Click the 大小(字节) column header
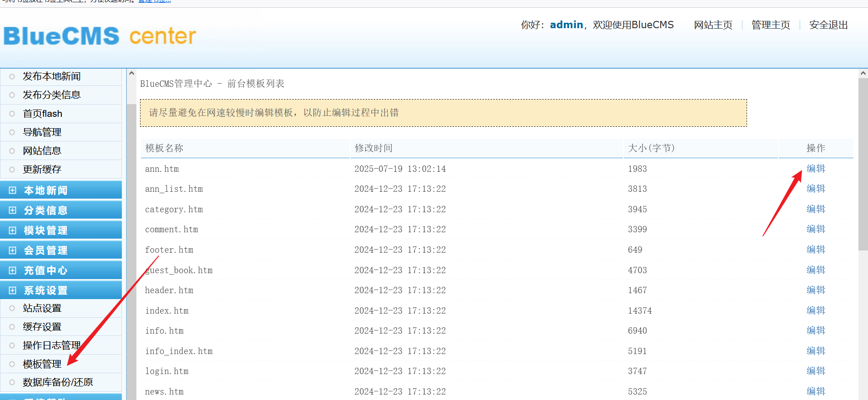Screen dimensions: 868x400 (x=701, y=148)
